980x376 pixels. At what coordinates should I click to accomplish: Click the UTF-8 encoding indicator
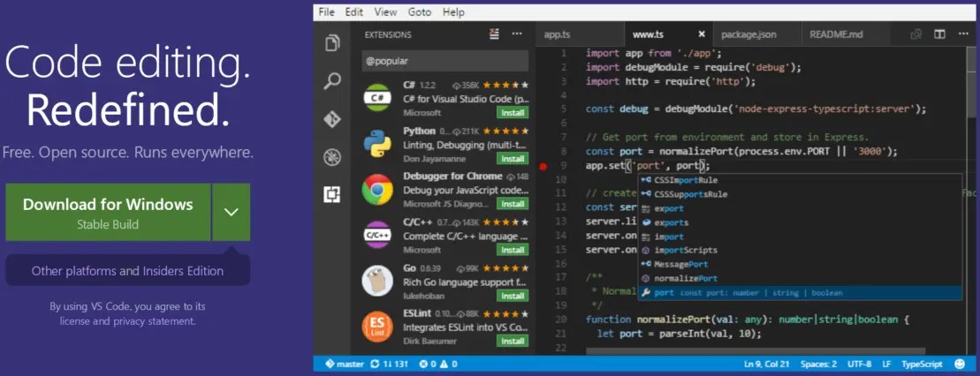(x=859, y=365)
